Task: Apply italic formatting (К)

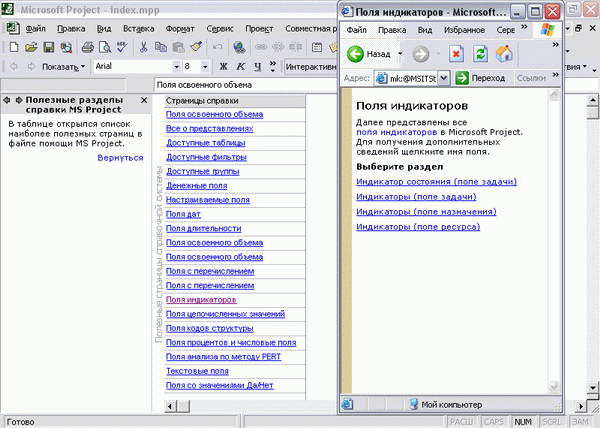Action: 240,67
